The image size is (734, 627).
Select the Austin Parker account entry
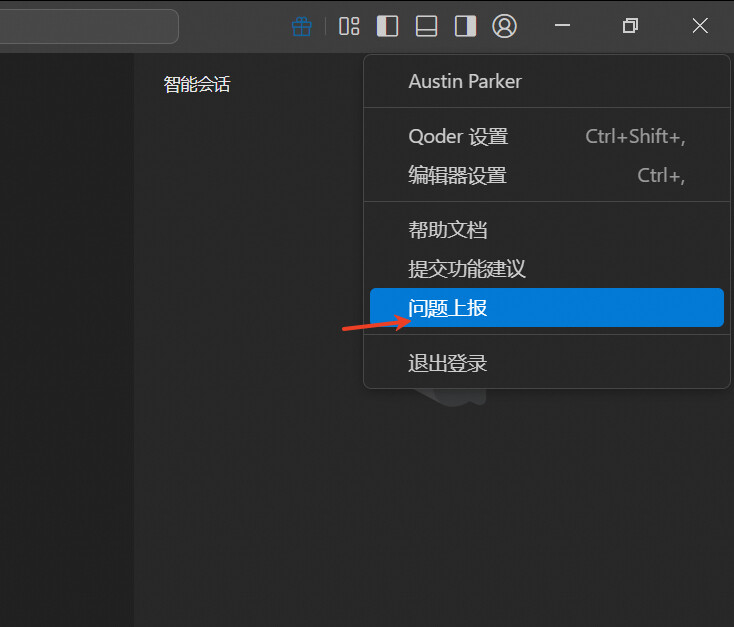[x=547, y=81]
